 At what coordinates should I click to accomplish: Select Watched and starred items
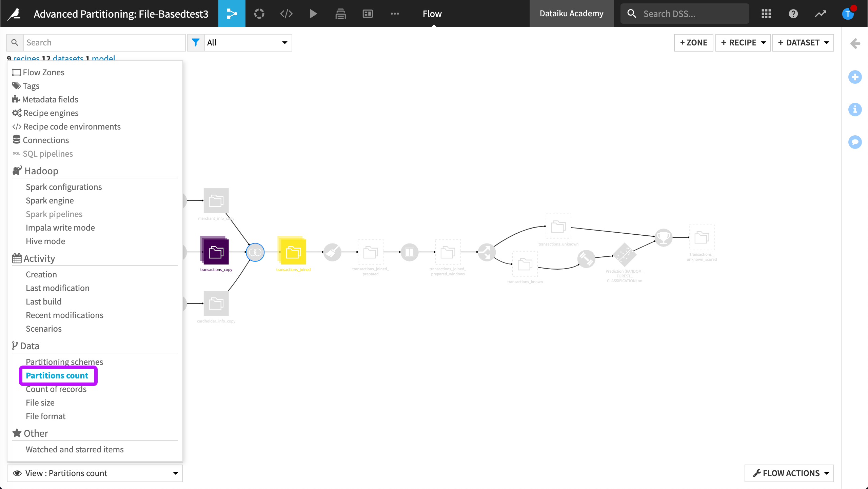pos(75,449)
